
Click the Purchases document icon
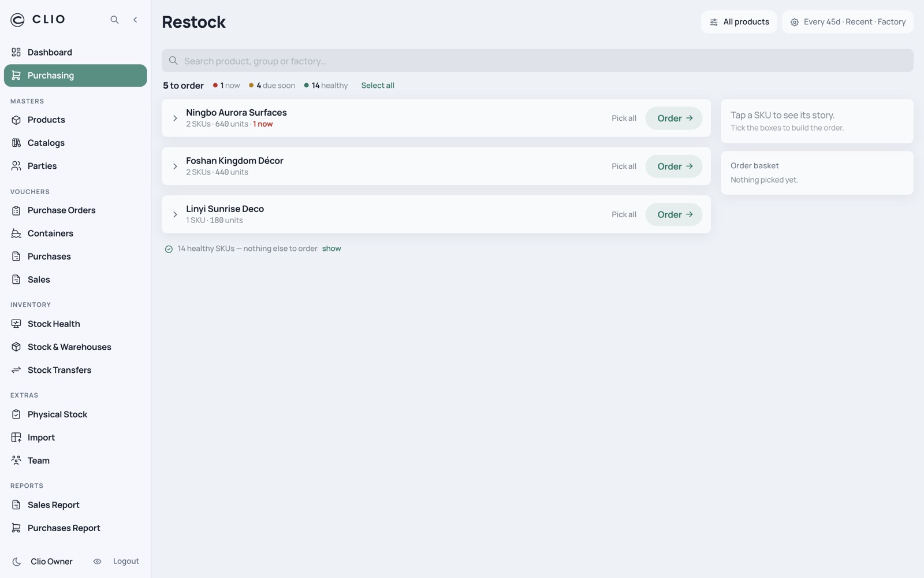[16, 257]
